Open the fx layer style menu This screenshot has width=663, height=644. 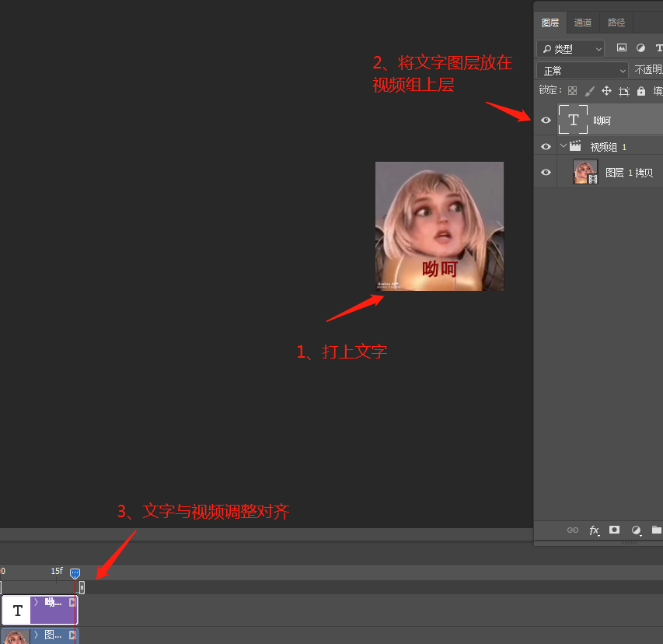(594, 530)
